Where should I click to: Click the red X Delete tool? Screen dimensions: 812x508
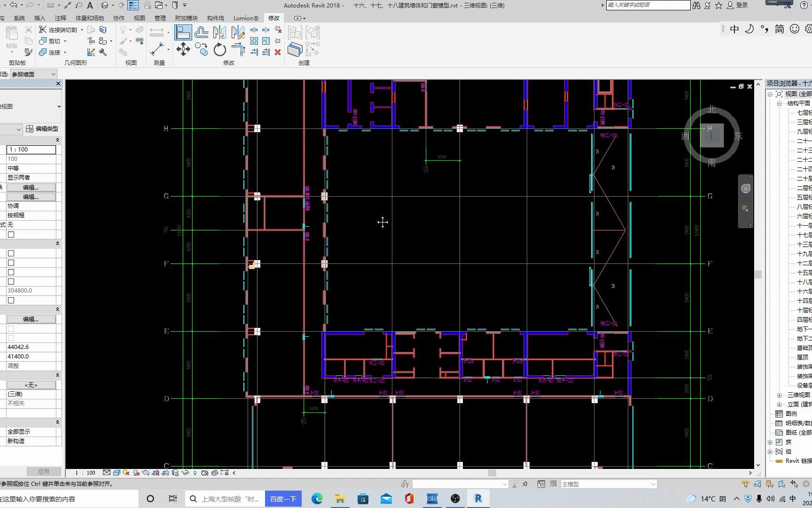278,52
